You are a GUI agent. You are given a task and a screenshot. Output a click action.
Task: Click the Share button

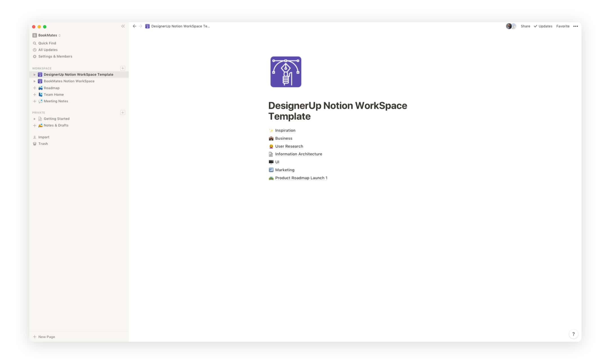pyautogui.click(x=525, y=26)
